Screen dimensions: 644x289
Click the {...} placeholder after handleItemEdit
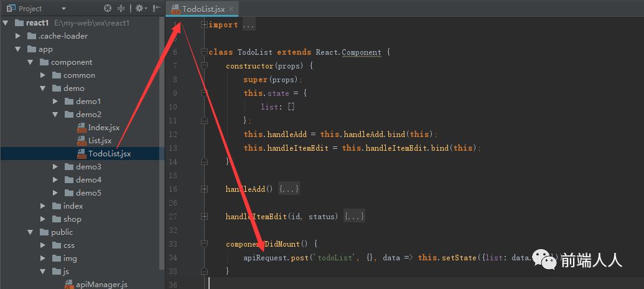coord(354,216)
